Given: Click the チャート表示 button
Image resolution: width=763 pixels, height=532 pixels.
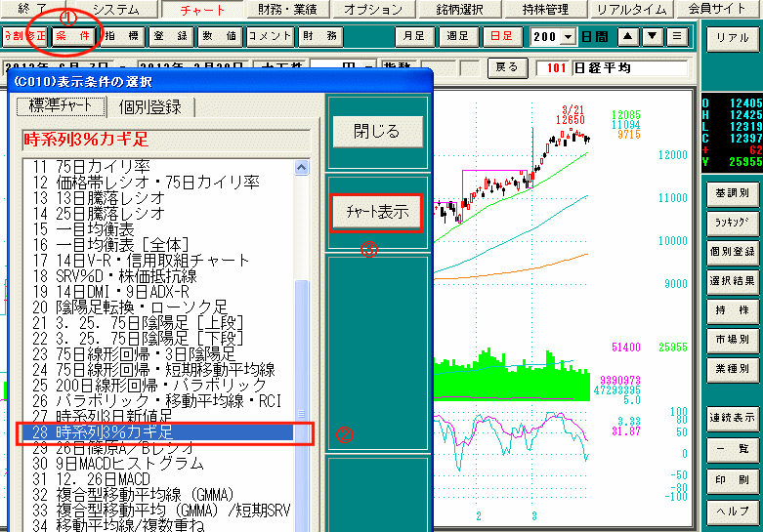Looking at the screenshot, I should click(x=378, y=212).
